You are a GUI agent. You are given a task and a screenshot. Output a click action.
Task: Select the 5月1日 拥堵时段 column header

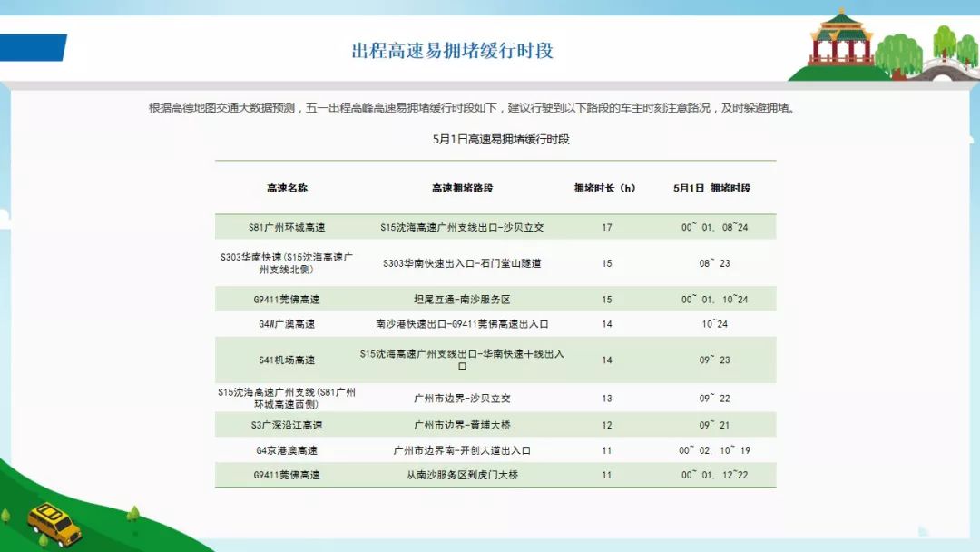716,189
